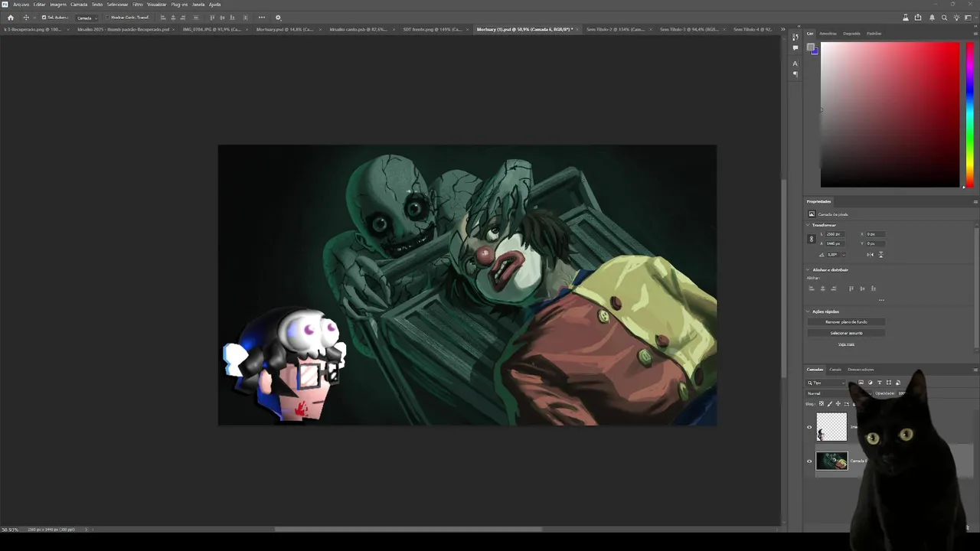Viewport: 980px width, 551px height.
Task: Filter layers by adjustment layers icon
Action: coord(871,383)
